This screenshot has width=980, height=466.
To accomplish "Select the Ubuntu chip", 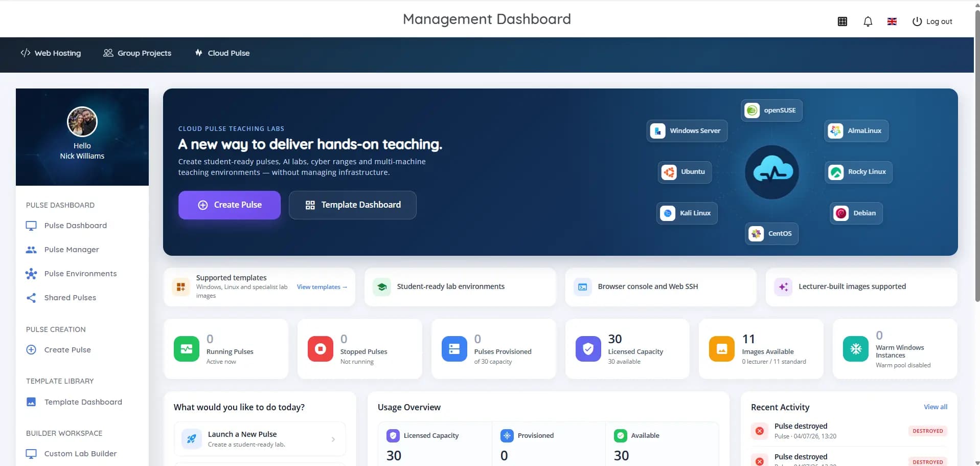I will click(x=685, y=172).
